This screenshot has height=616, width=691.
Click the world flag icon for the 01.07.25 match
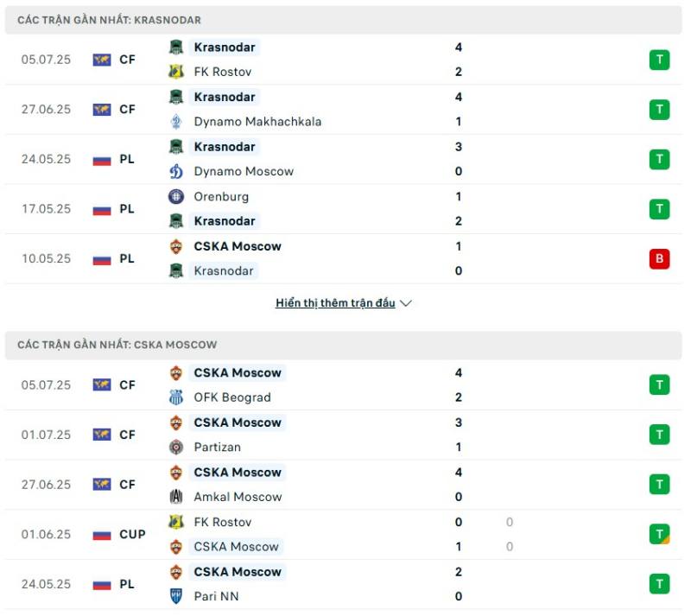tap(102, 435)
